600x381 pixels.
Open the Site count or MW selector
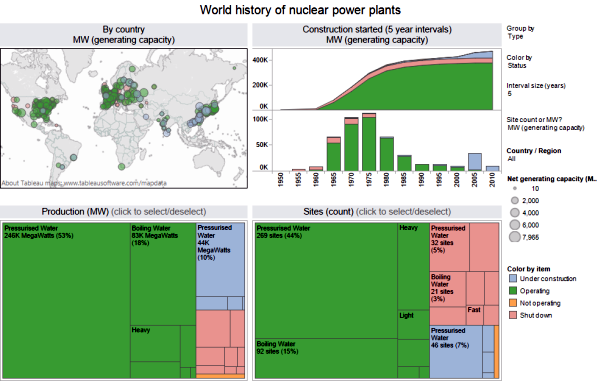click(546, 128)
